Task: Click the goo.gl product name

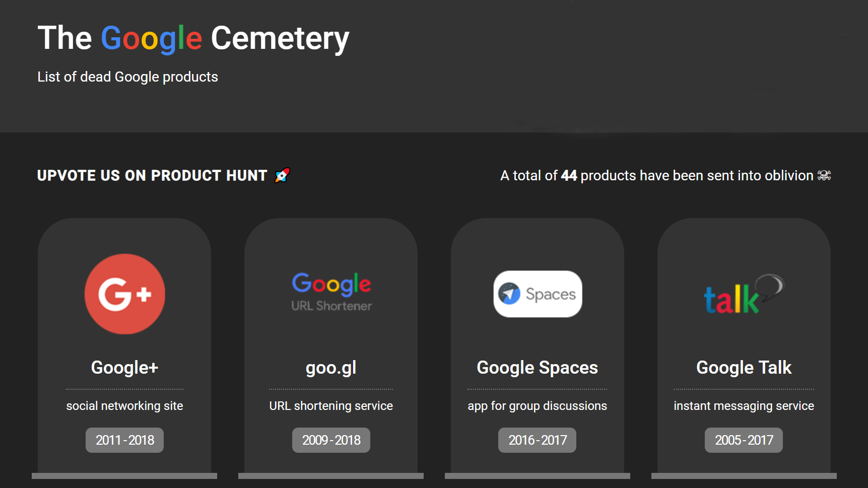Action: tap(331, 368)
